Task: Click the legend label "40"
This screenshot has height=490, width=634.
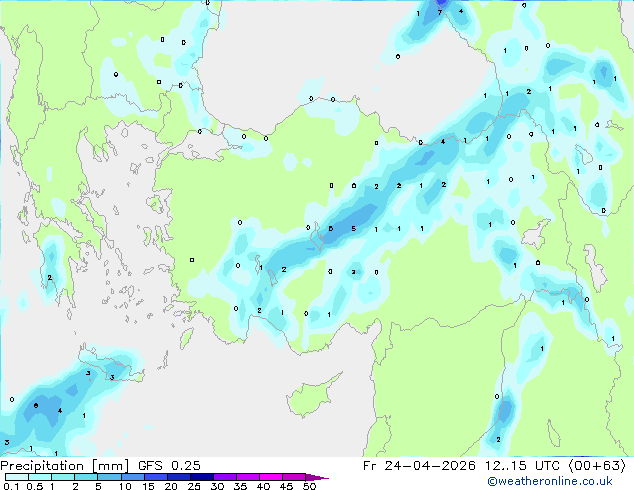Action: [x=263, y=486]
